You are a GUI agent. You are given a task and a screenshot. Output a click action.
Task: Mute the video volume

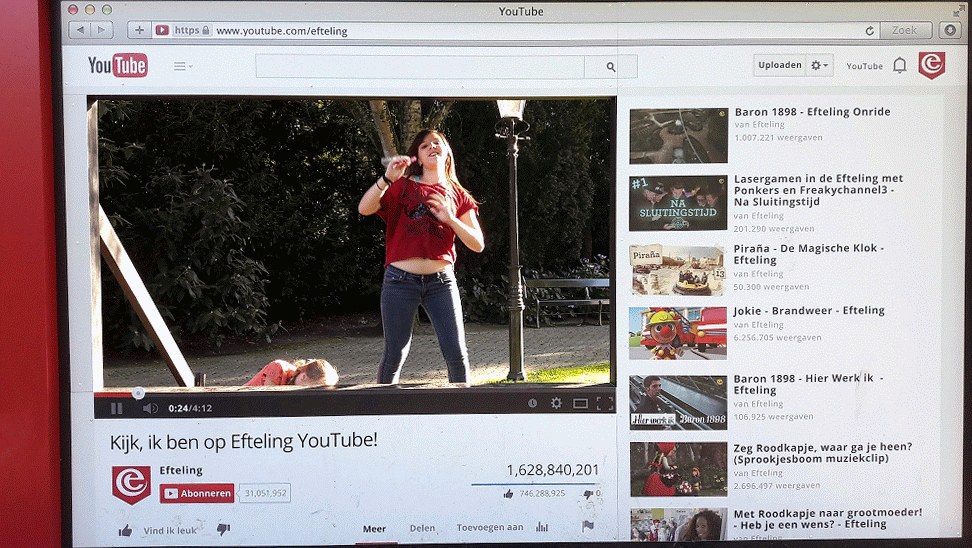point(150,408)
